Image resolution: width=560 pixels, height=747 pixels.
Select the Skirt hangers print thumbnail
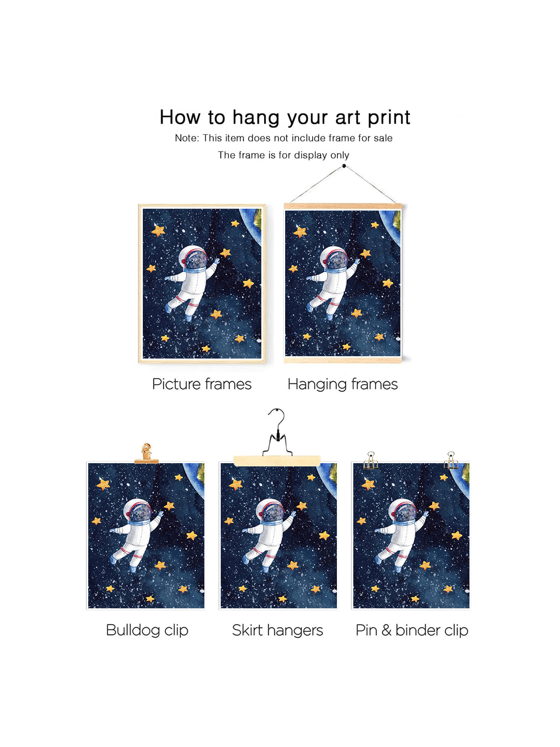pyautogui.click(x=279, y=536)
